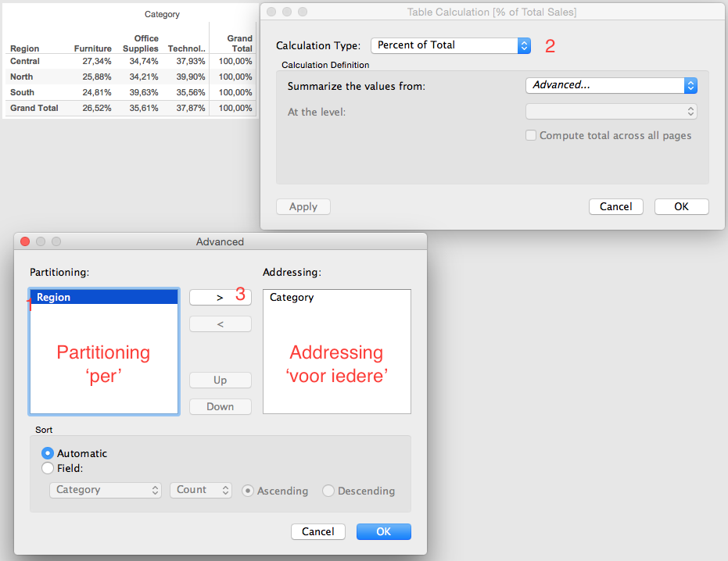This screenshot has width=728, height=561.
Task: Select Category in the Addressing list
Action: 292,297
